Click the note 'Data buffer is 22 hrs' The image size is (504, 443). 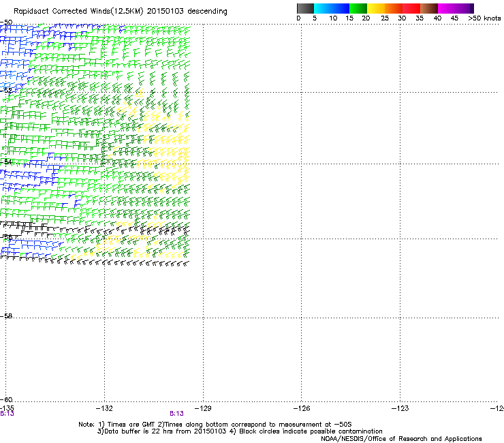pos(139,431)
